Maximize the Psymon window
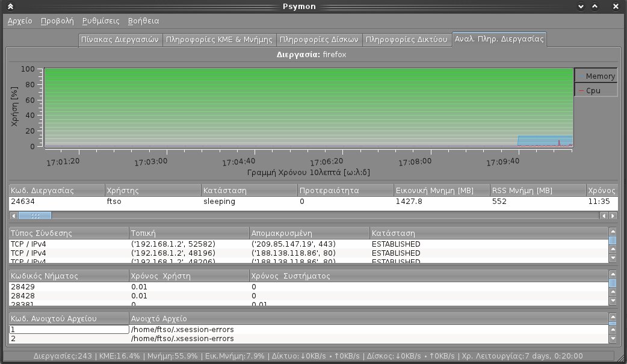 pyautogui.click(x=595, y=7)
